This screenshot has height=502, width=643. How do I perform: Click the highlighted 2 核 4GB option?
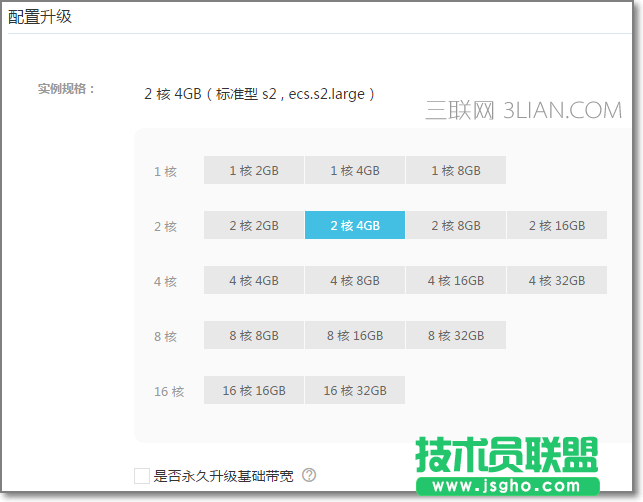(355, 225)
